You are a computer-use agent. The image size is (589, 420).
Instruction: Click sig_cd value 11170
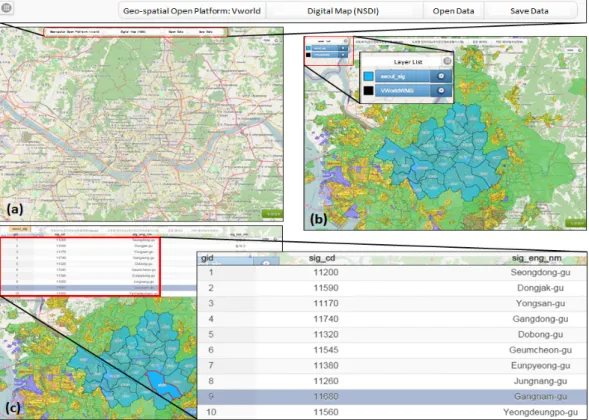click(326, 303)
